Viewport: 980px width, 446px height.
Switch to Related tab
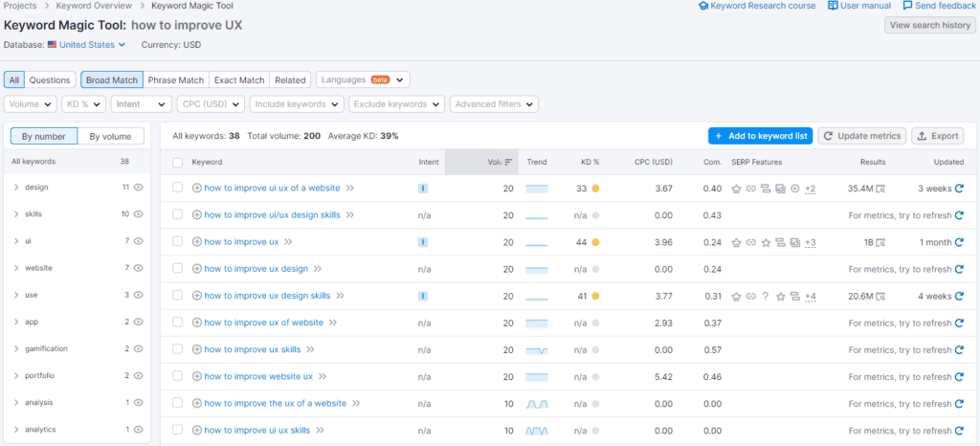291,80
